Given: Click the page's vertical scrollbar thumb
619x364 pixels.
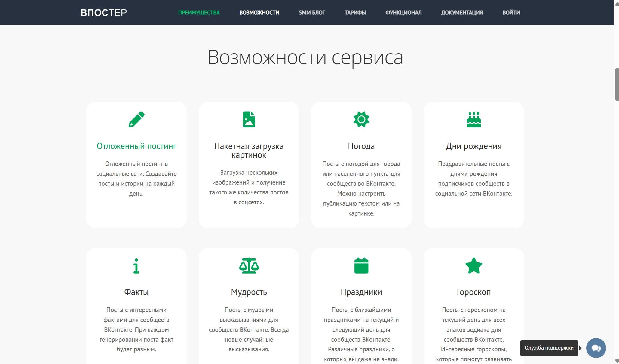Looking at the screenshot, I should [x=617, y=84].
